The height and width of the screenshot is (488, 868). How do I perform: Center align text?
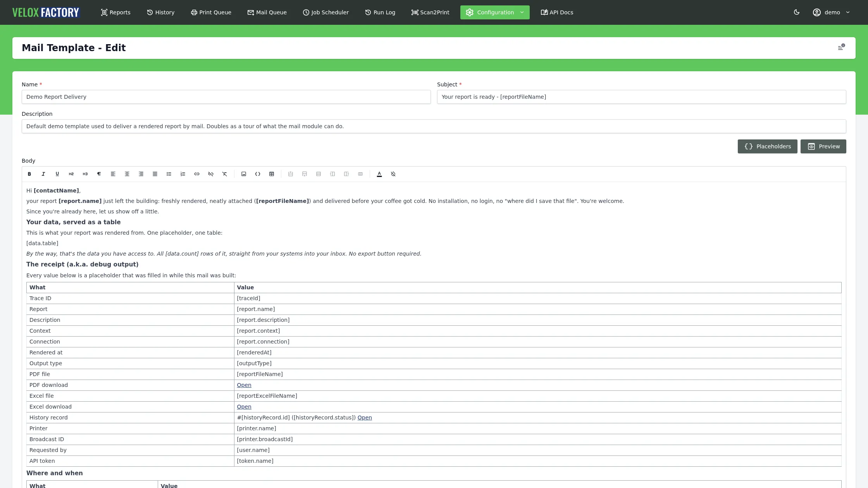(x=127, y=174)
